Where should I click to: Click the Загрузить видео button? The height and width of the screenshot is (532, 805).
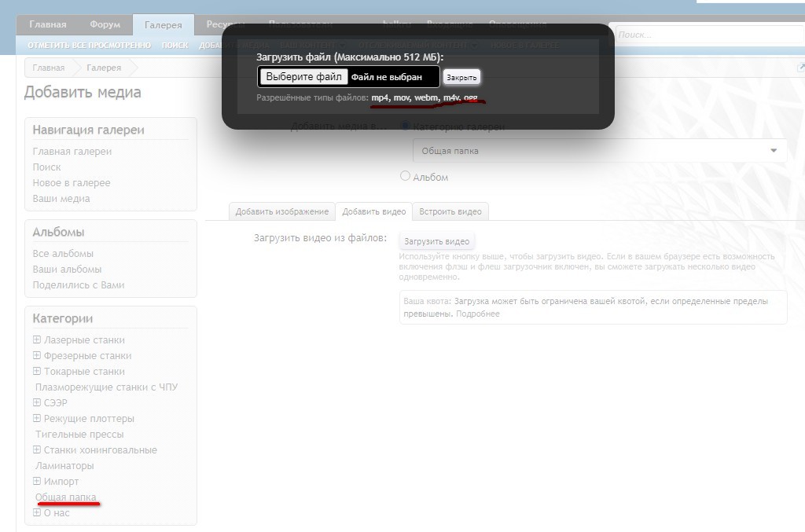pos(436,241)
